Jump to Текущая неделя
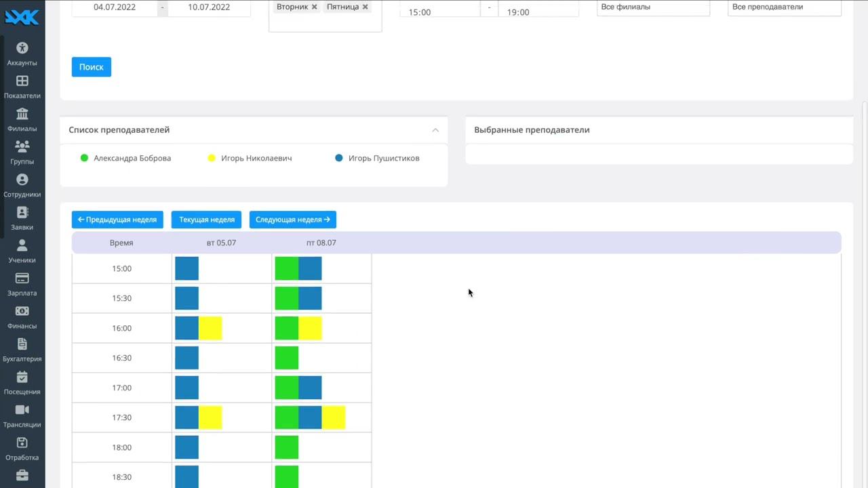The image size is (868, 488). [x=206, y=220]
